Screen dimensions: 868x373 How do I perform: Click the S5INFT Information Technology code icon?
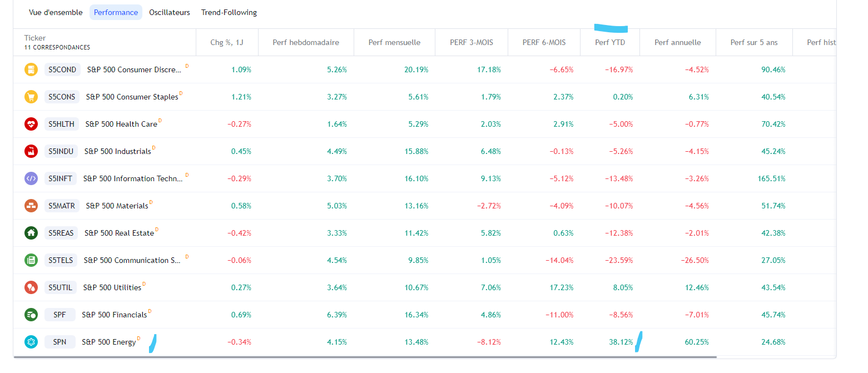click(x=31, y=178)
